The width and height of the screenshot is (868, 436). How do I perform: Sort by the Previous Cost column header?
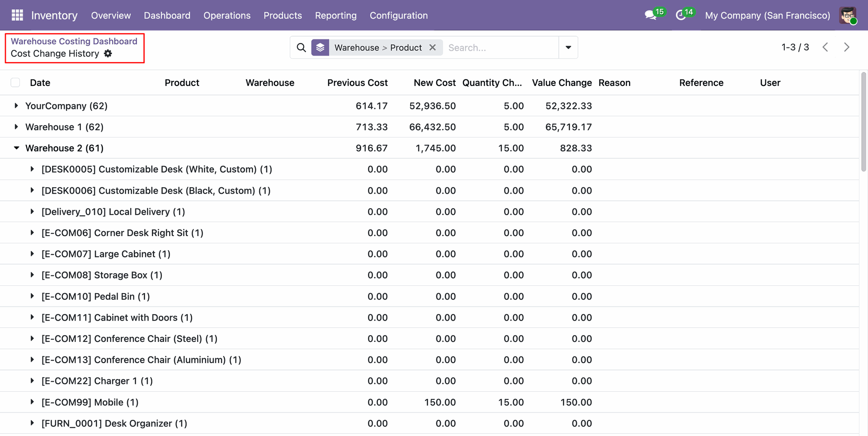(x=358, y=83)
